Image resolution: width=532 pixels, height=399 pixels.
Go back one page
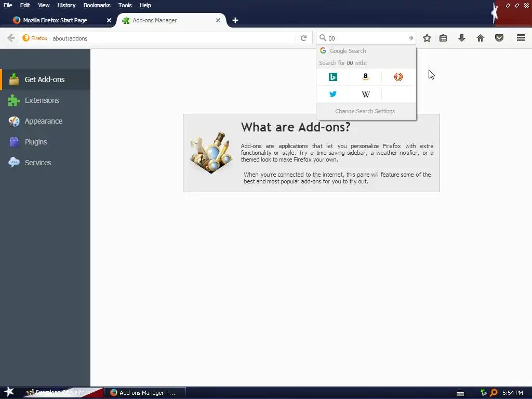pos(11,38)
